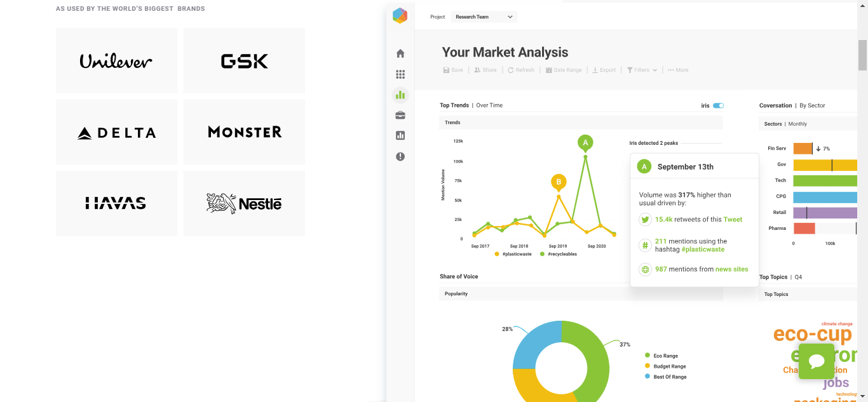The height and width of the screenshot is (402, 868).
Task: Open the linked Tweet in the September 13th popup
Action: click(x=733, y=219)
